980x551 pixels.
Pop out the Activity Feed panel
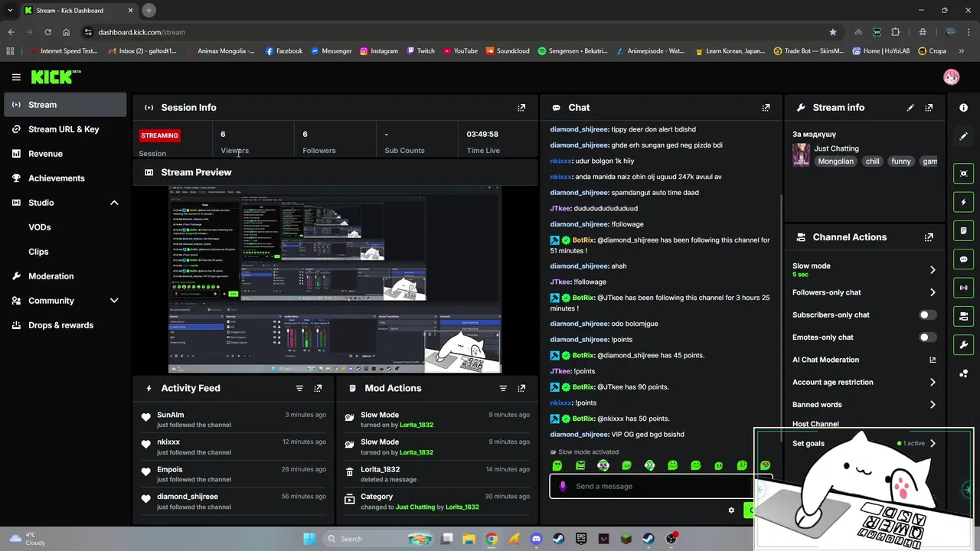pos(318,388)
